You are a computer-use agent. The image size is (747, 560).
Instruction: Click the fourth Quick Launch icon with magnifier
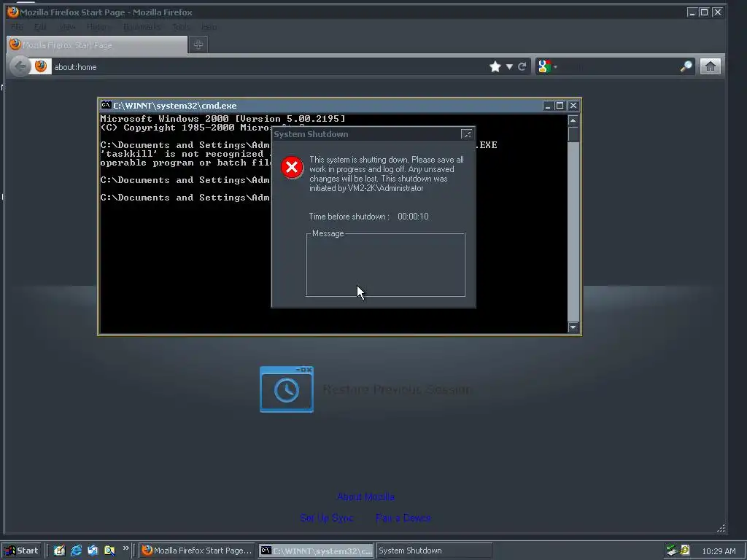(109, 551)
